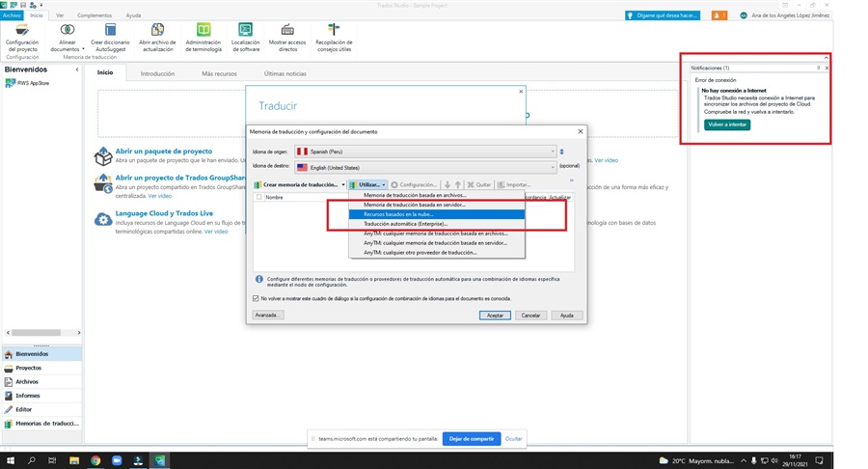Open Recopilación de consejos útiles
This screenshot has height=469, width=868.
[x=334, y=38]
